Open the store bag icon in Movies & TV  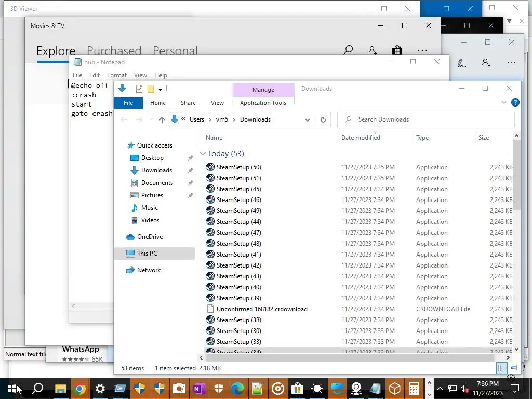pos(397,50)
